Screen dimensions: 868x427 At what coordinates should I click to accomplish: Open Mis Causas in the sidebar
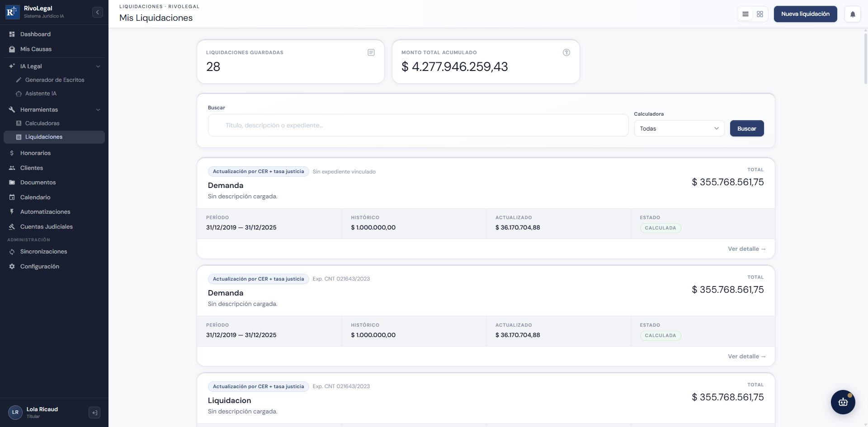pos(54,49)
